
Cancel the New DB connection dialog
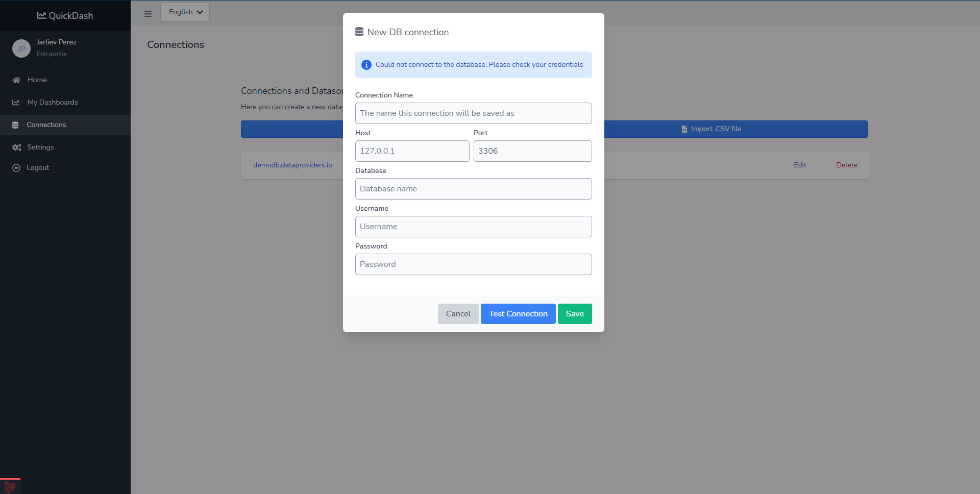pyautogui.click(x=458, y=314)
